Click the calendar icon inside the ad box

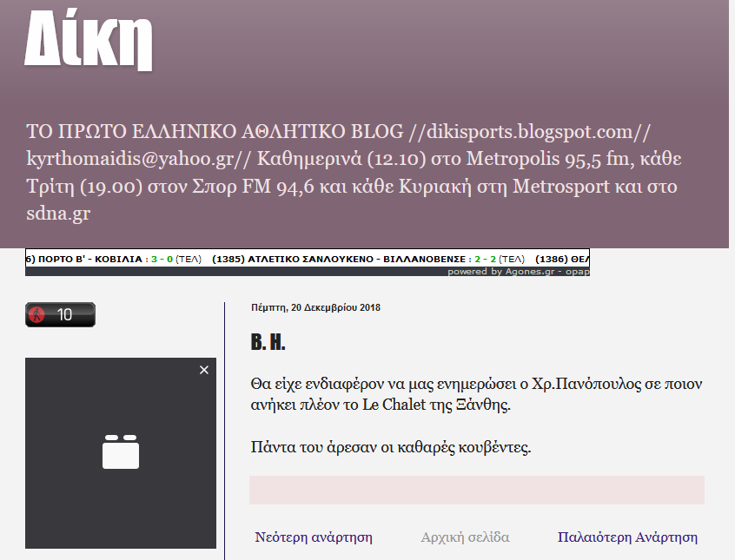click(x=121, y=451)
